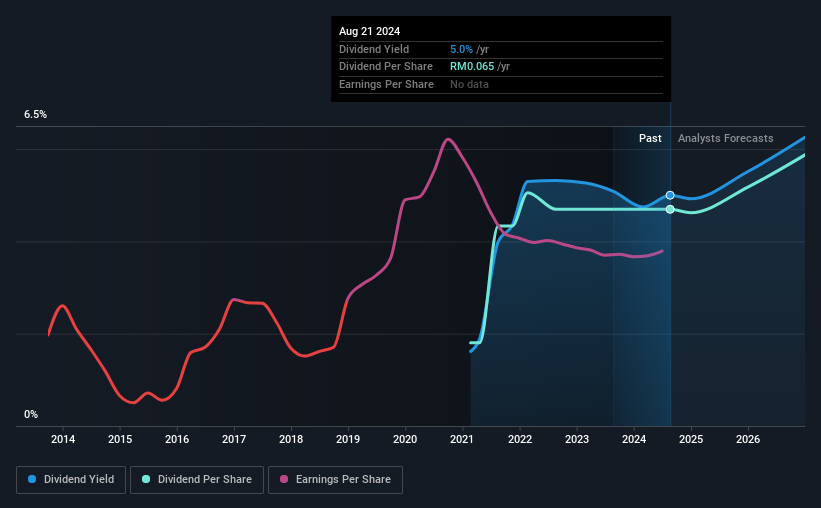The image size is (821, 508).
Task: Click the 2022 x-axis year label
Action: click(520, 439)
